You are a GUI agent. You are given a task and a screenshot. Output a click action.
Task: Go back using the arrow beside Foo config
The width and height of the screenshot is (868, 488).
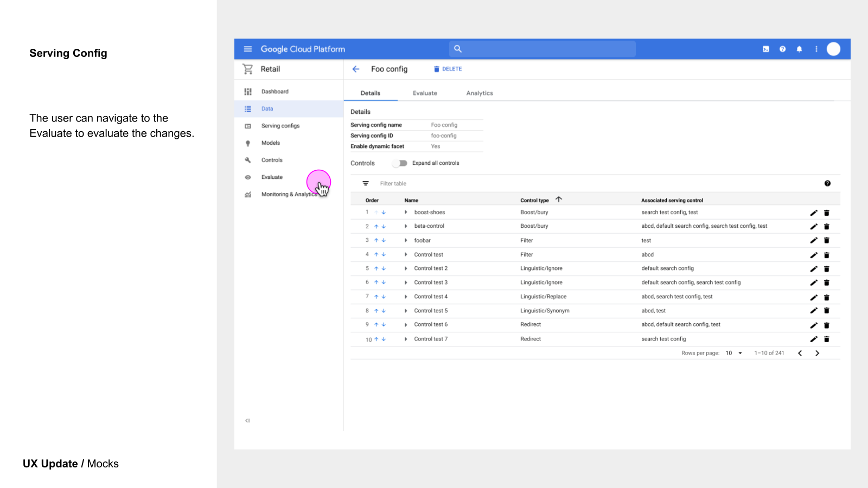(x=356, y=69)
